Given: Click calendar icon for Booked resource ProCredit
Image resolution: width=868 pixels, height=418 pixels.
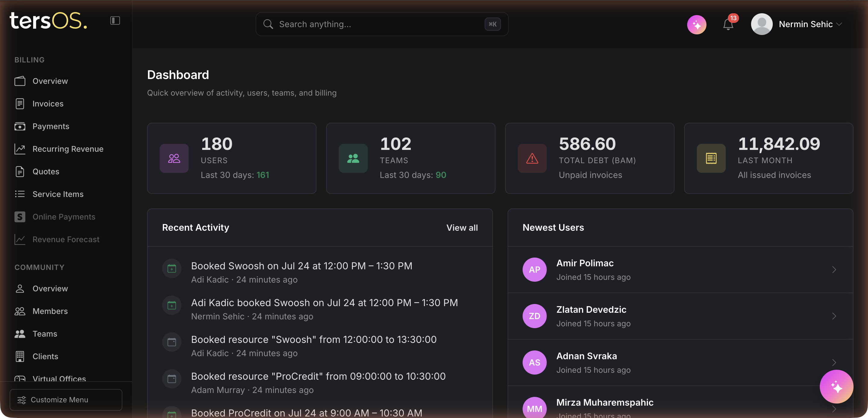Looking at the screenshot, I should pos(172,379).
